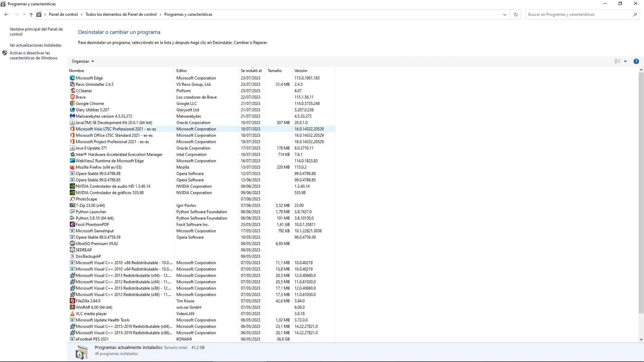Click the Microsoft Visio LTSC icon

72,129
